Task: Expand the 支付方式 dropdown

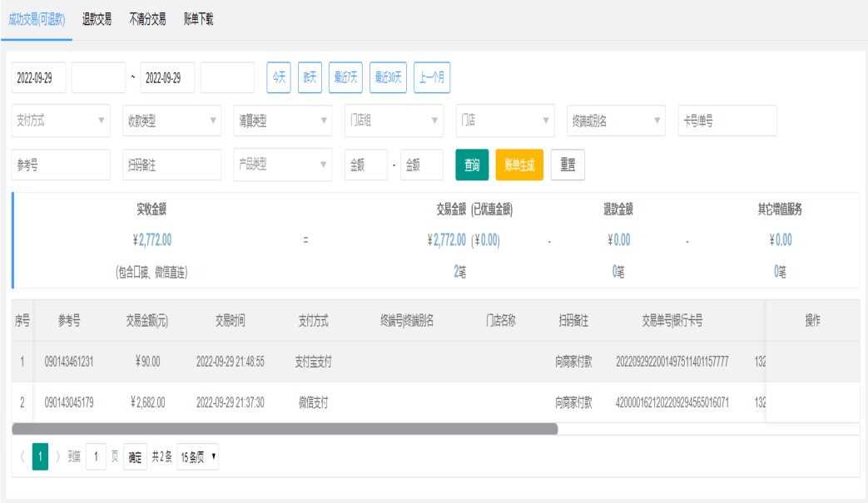Action: click(x=61, y=121)
